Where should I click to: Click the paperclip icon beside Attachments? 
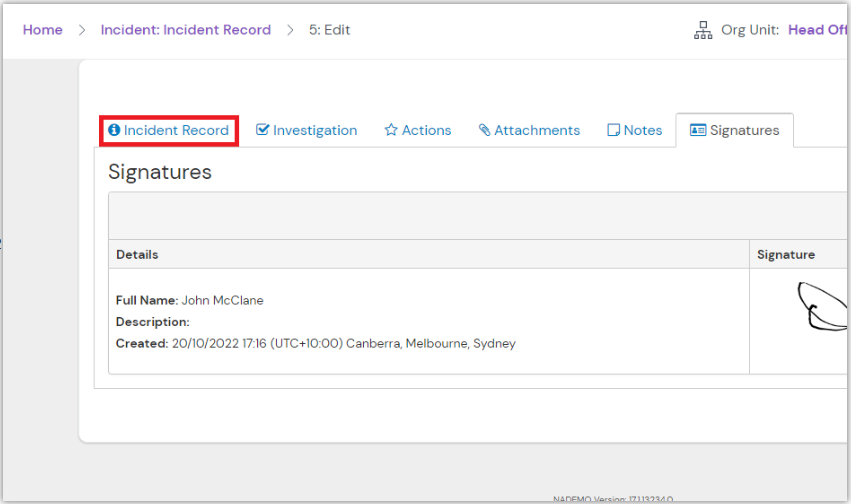click(484, 130)
